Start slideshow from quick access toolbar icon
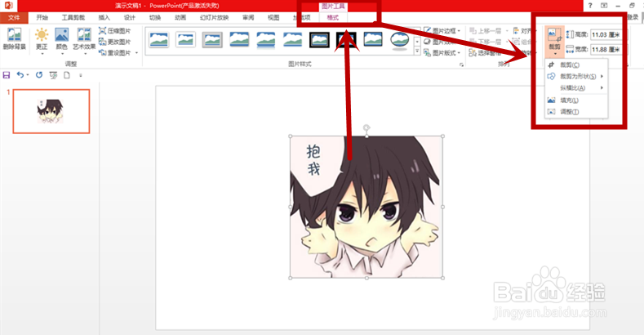This screenshot has height=335, width=644. pos(53,75)
